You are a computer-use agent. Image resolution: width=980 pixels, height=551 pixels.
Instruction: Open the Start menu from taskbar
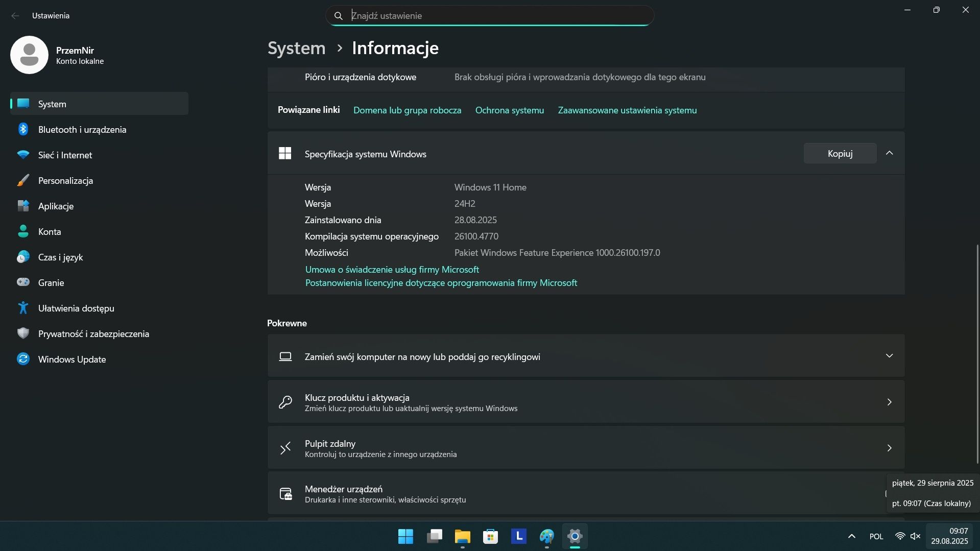[405, 536]
